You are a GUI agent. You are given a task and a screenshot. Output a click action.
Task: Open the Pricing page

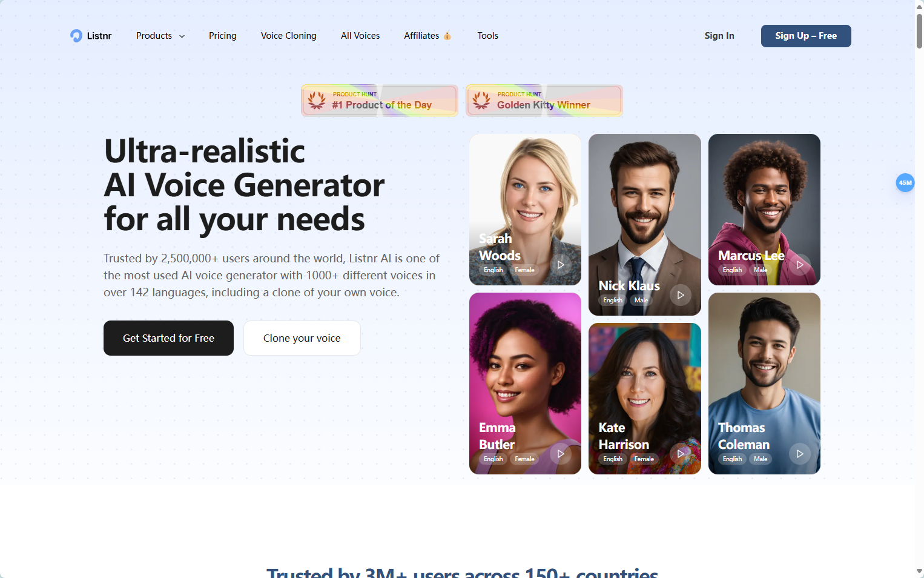tap(223, 36)
